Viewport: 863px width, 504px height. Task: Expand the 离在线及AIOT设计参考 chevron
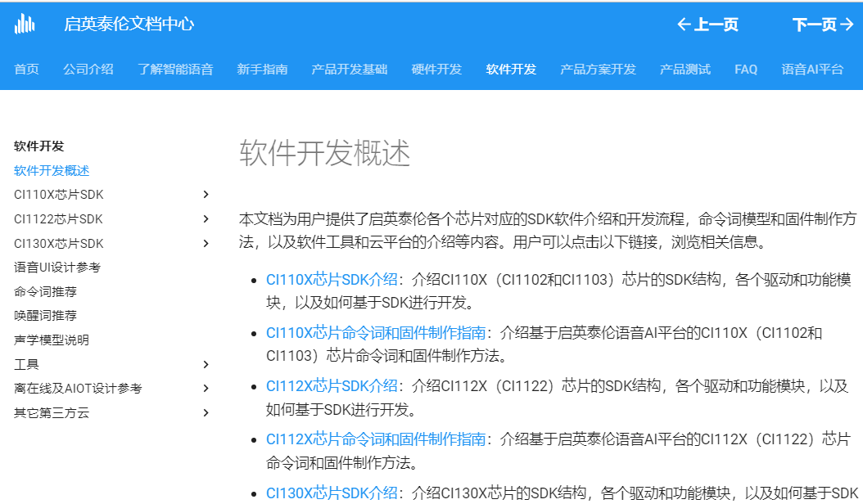[206, 388]
